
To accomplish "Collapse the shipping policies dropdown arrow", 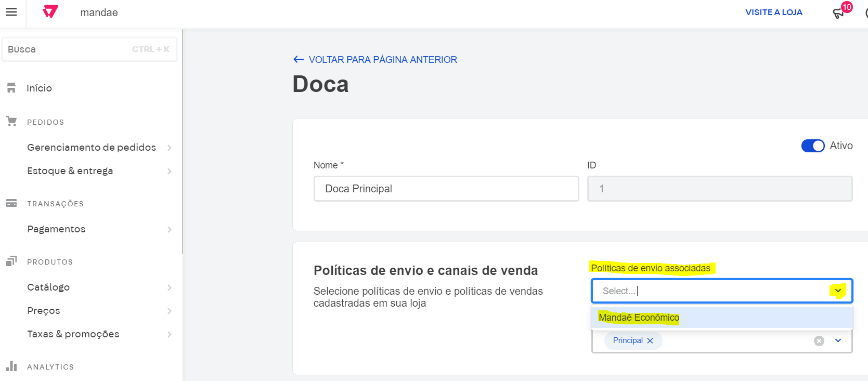I will [x=838, y=291].
